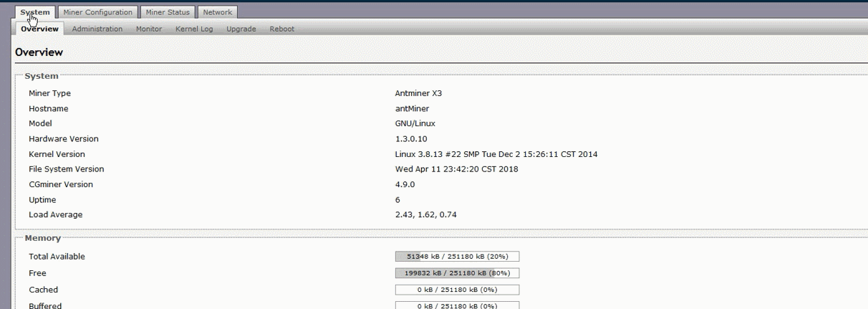Select the model value 'GNU/Linux'
Viewport: 868px width, 309px height.
[x=415, y=124]
